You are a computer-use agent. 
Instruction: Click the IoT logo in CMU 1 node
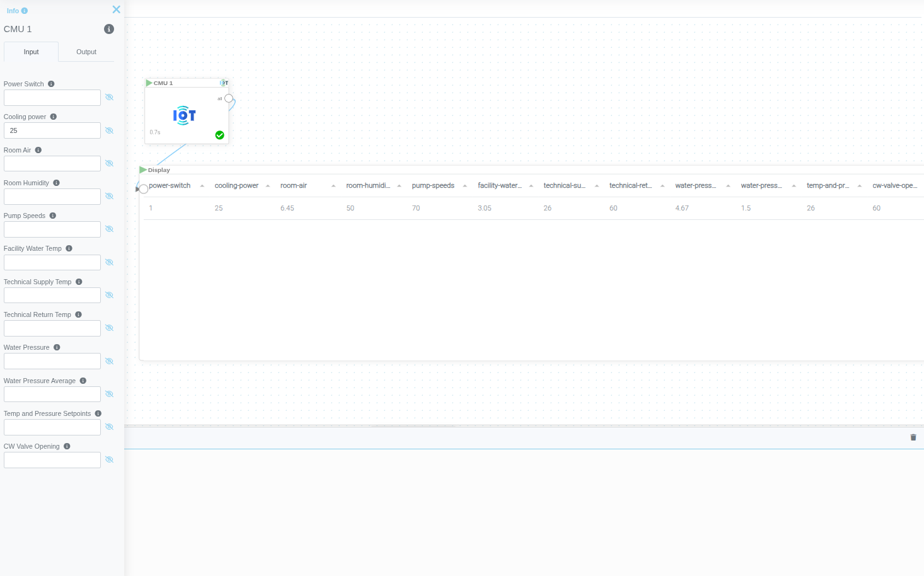tap(184, 115)
